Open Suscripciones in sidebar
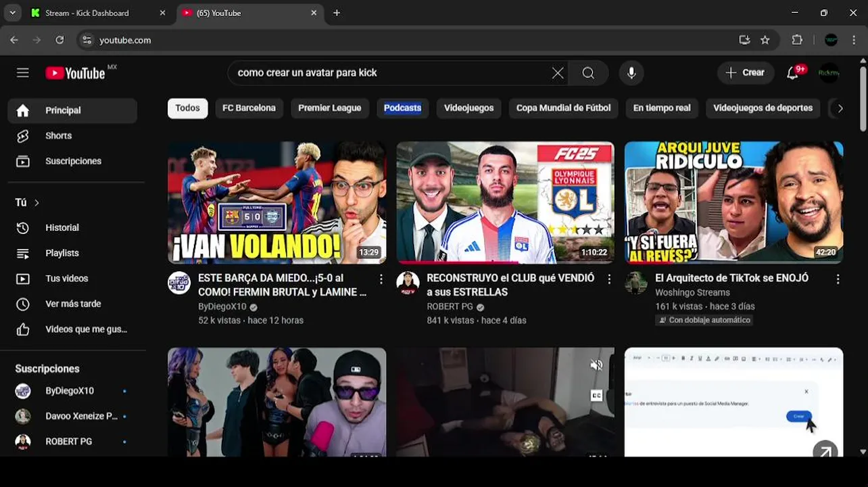Screen dimensions: 868x487 tap(72, 161)
